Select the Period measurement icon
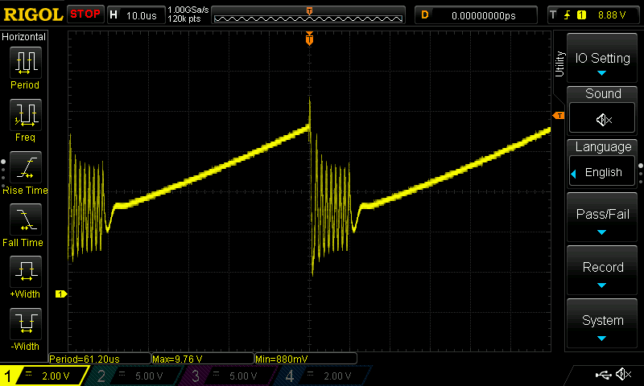 25,62
